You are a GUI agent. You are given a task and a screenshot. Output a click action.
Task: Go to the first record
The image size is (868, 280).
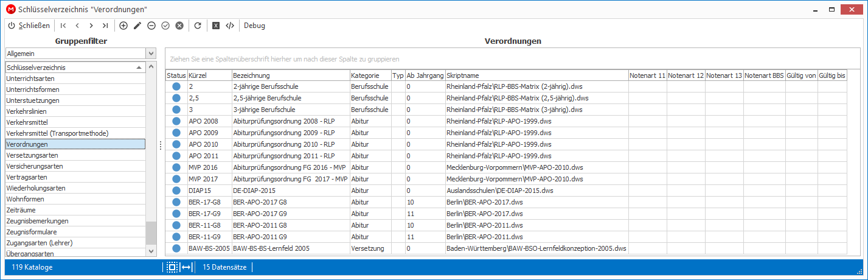63,26
